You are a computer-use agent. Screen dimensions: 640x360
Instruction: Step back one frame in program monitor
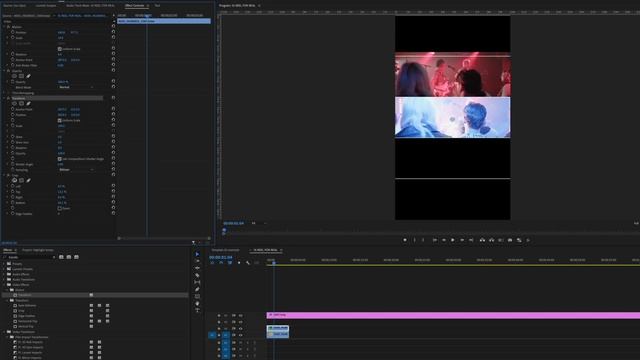tap(444, 240)
